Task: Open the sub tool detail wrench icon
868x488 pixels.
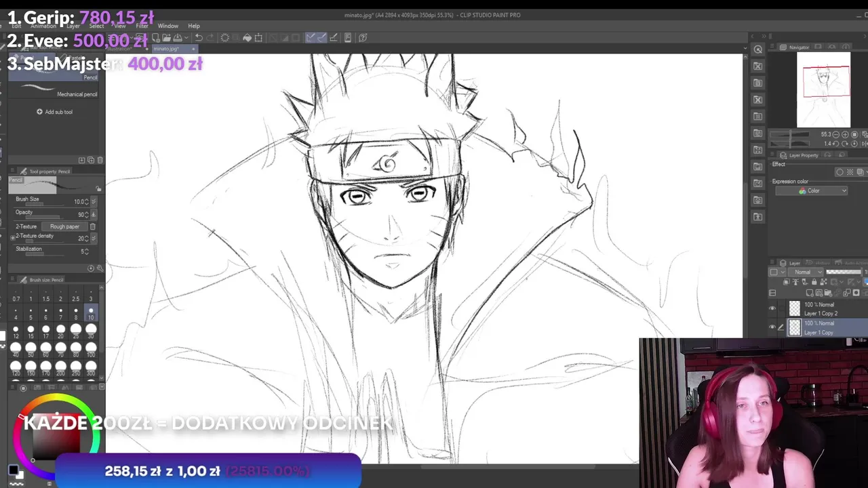Action: pyautogui.click(x=100, y=268)
